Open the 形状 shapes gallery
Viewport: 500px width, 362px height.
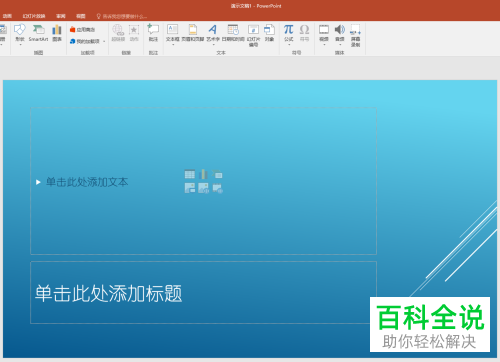point(20,33)
